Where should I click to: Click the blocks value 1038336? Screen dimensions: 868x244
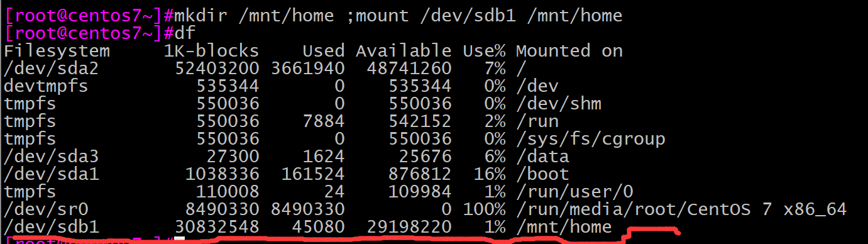tap(222, 174)
